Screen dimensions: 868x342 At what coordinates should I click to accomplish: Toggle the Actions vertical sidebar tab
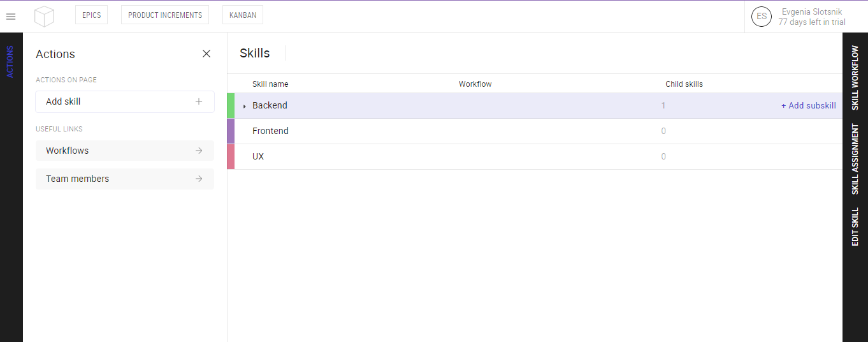[10, 62]
